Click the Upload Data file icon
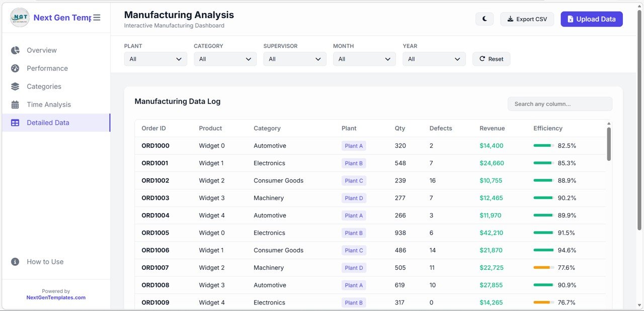This screenshot has width=644, height=311. coord(571,19)
